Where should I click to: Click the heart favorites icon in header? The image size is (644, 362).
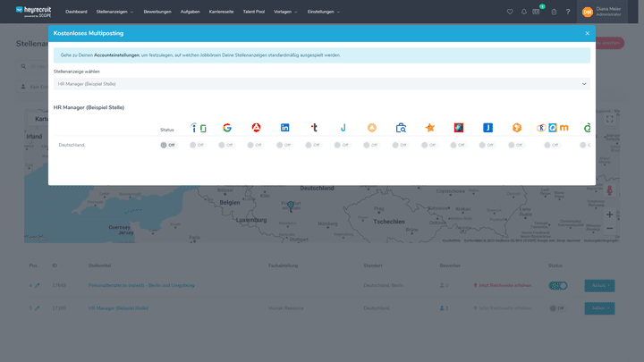tap(510, 12)
